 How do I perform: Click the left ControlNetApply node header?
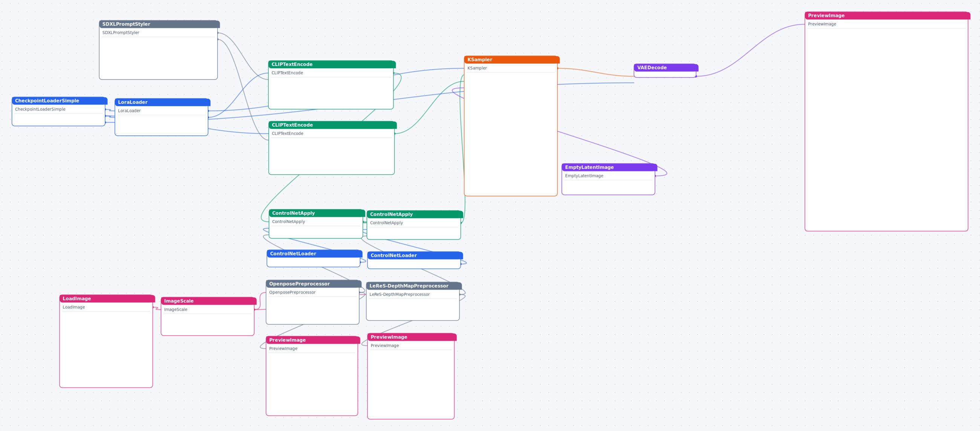point(317,213)
